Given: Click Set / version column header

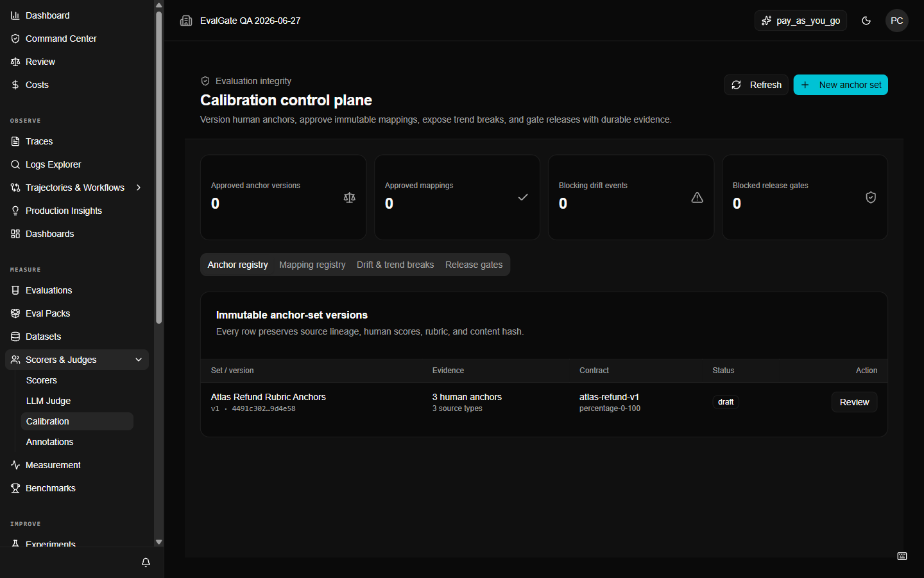Looking at the screenshot, I should coord(232,371).
